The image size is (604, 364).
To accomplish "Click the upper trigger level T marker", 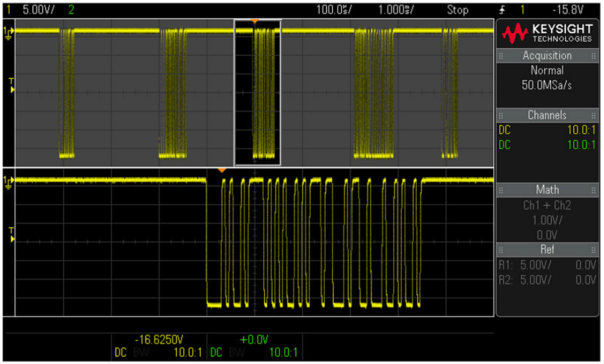I will (x=12, y=86).
